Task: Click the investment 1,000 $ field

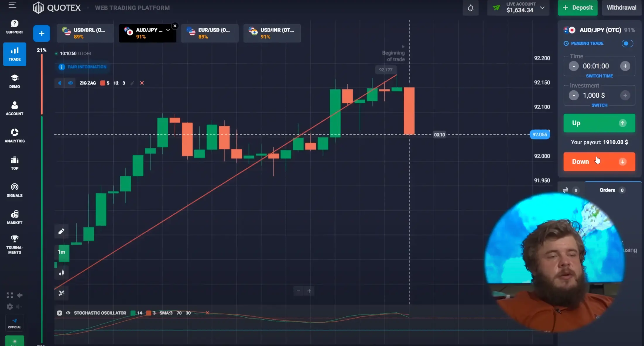Action: 594,95
